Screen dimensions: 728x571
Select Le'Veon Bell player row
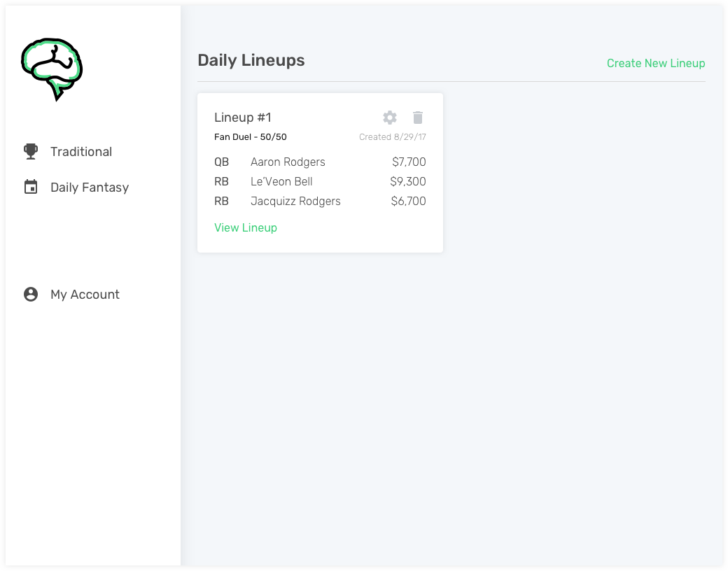(x=320, y=181)
